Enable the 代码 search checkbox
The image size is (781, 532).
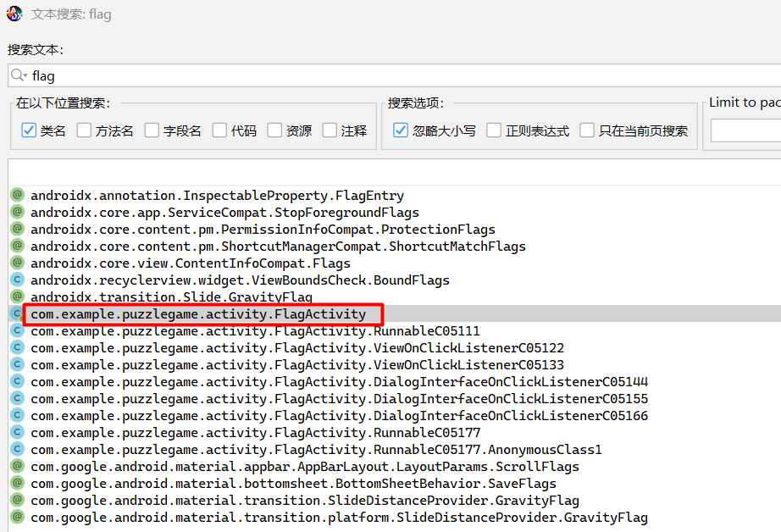click(219, 130)
